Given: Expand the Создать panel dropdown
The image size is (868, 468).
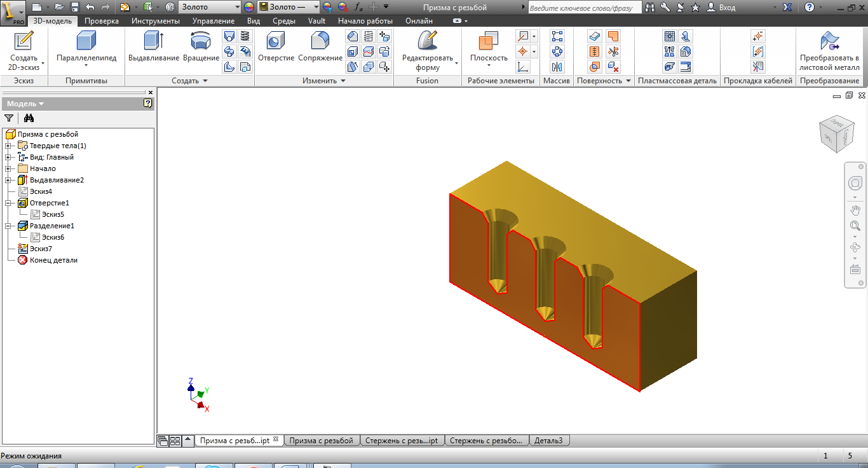Looking at the screenshot, I should (x=190, y=81).
